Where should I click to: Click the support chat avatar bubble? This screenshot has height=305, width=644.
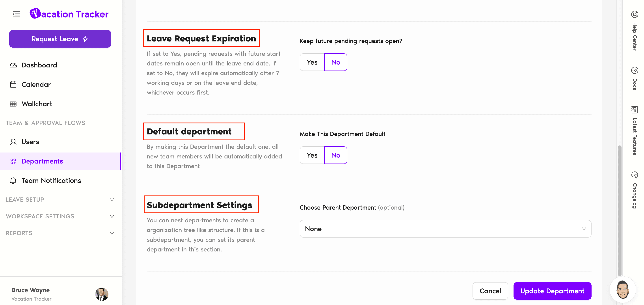(622, 290)
